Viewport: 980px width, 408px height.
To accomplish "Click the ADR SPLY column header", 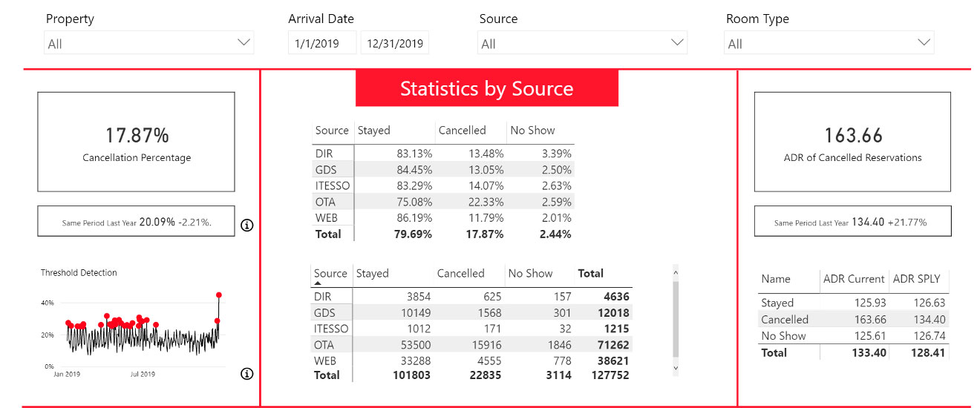I will (x=916, y=279).
